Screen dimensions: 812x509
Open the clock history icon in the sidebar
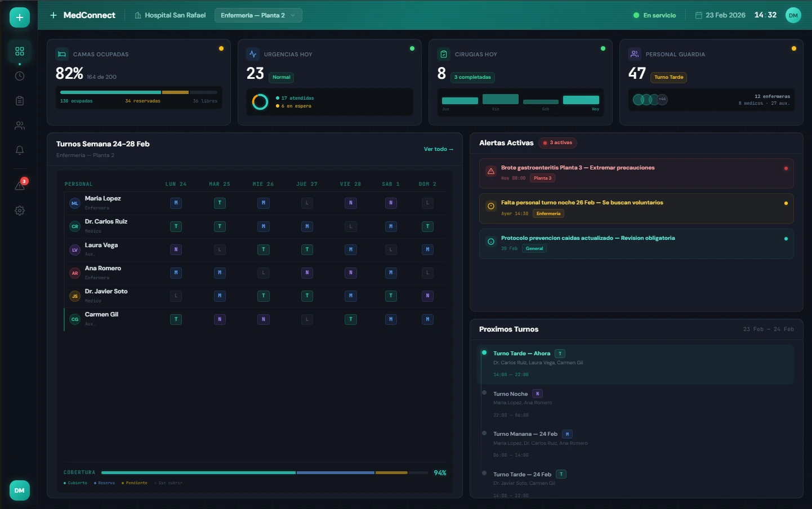click(20, 76)
